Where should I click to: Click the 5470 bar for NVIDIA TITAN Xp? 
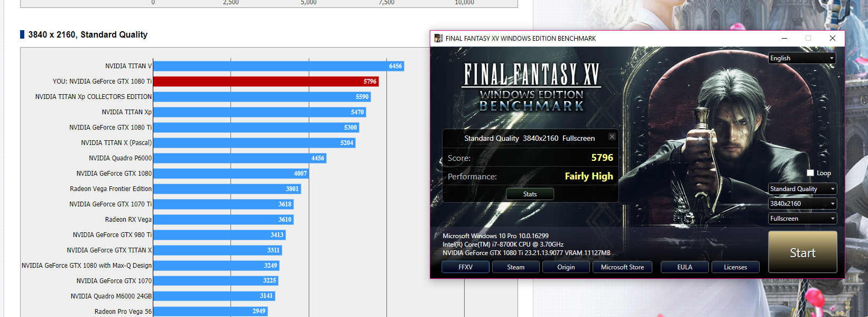(260, 112)
